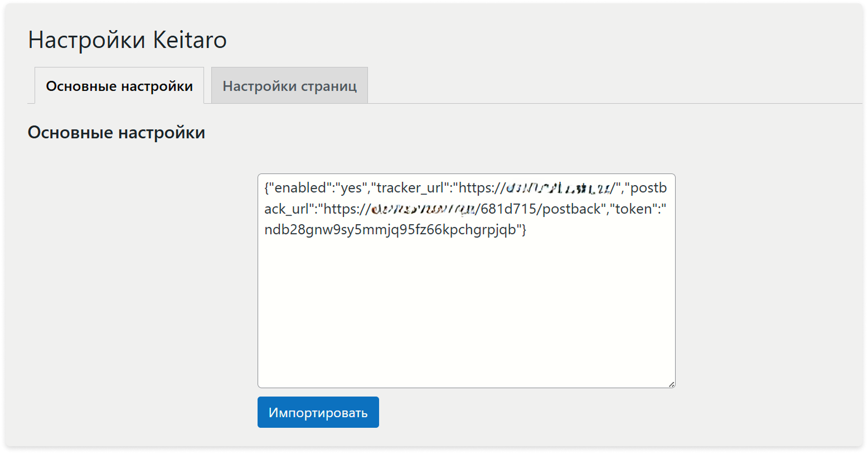This screenshot has height=454, width=868.
Task: Click the opening brace starting the JSON
Action: [x=267, y=188]
